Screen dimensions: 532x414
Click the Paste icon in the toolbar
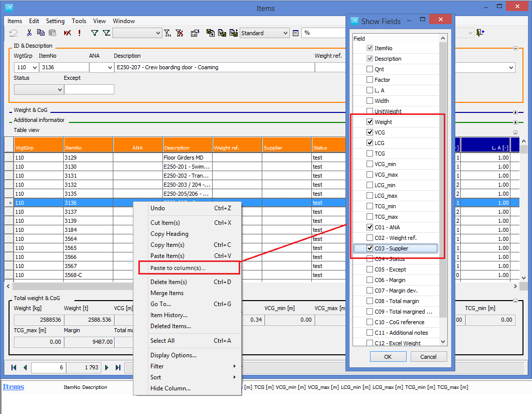click(x=53, y=33)
